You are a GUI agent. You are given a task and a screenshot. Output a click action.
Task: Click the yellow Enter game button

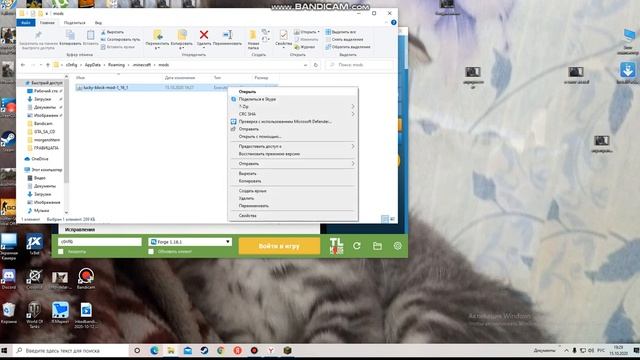pos(279,246)
